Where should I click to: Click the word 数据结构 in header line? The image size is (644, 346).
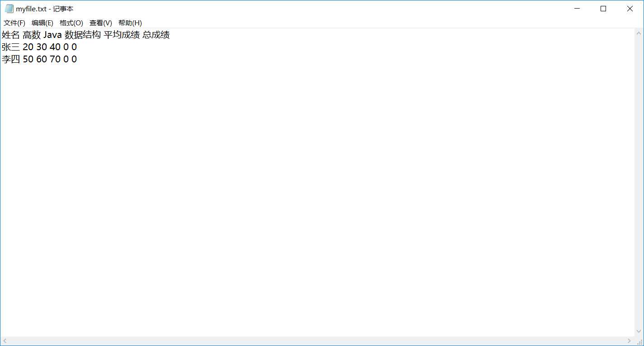pyautogui.click(x=83, y=35)
